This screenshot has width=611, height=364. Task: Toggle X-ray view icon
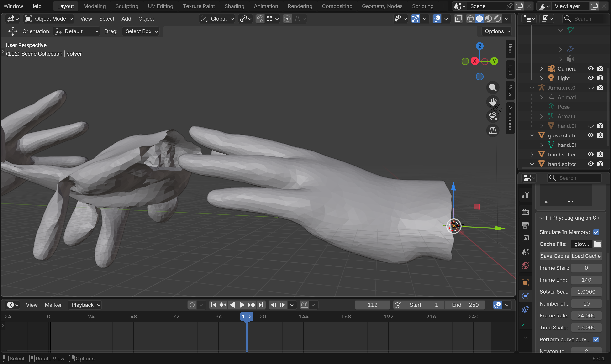point(458,19)
